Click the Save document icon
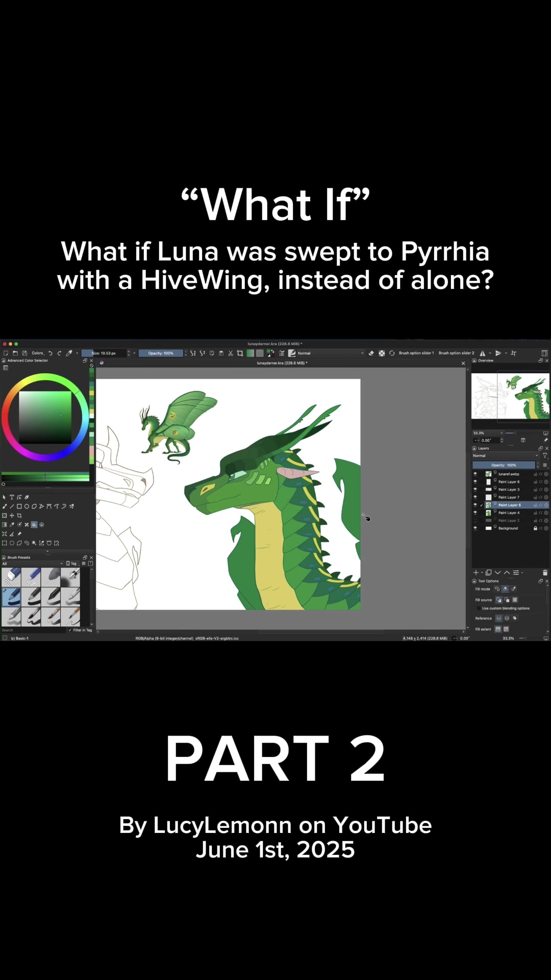Screen dimensions: 551x980 [x=24, y=353]
